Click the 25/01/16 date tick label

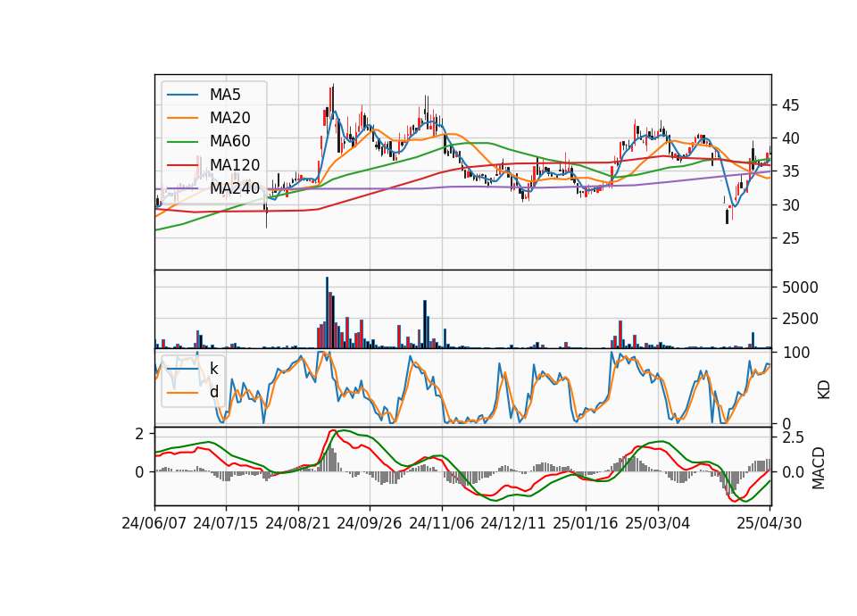click(586, 524)
